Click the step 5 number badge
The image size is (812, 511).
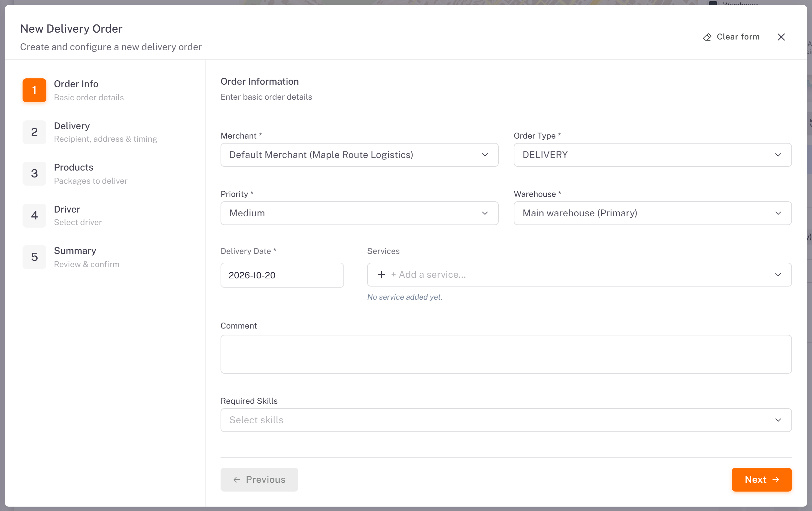[x=34, y=257]
